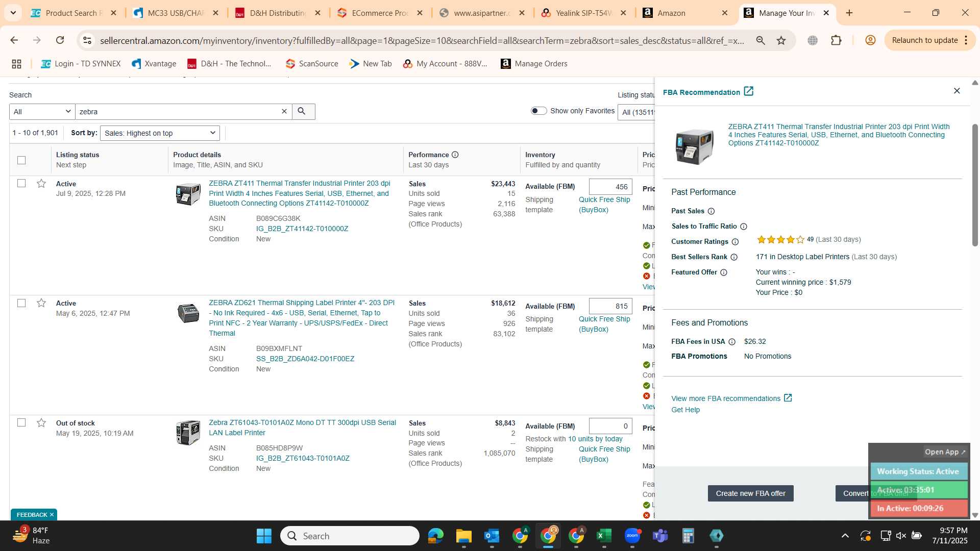Open the bookmarks apps grid icon

point(16,64)
